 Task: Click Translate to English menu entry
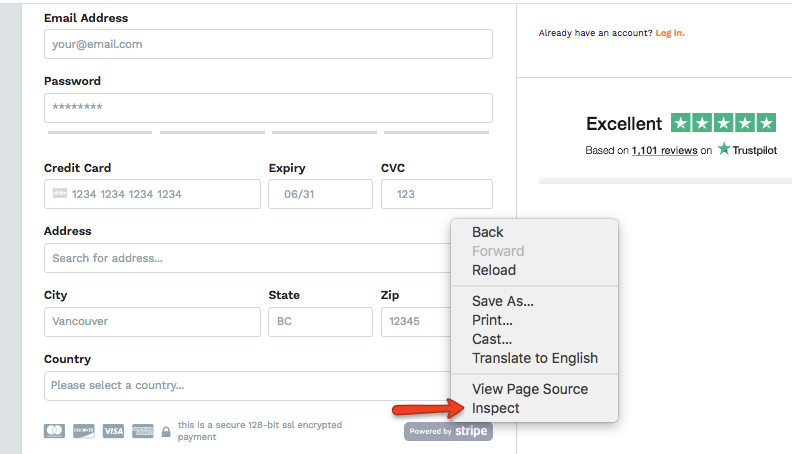[534, 358]
